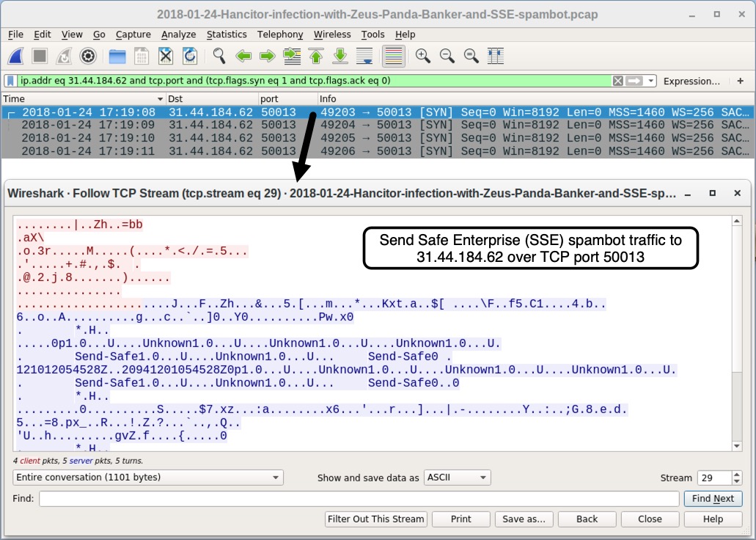Open a capture file via the folder icon

tap(117, 56)
